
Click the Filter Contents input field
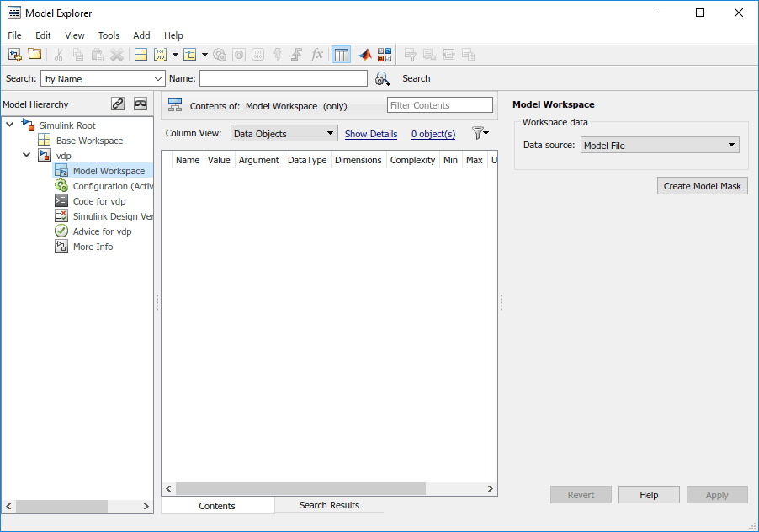439,105
